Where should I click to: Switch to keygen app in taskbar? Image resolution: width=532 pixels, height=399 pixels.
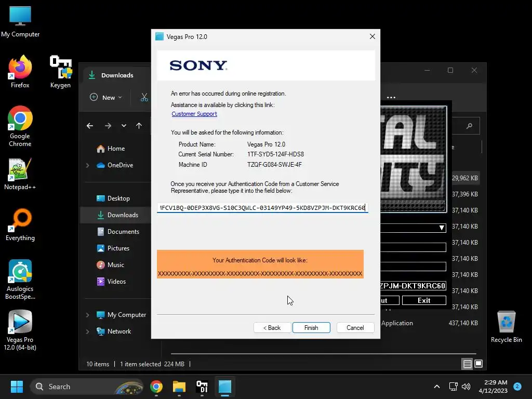[202, 387]
